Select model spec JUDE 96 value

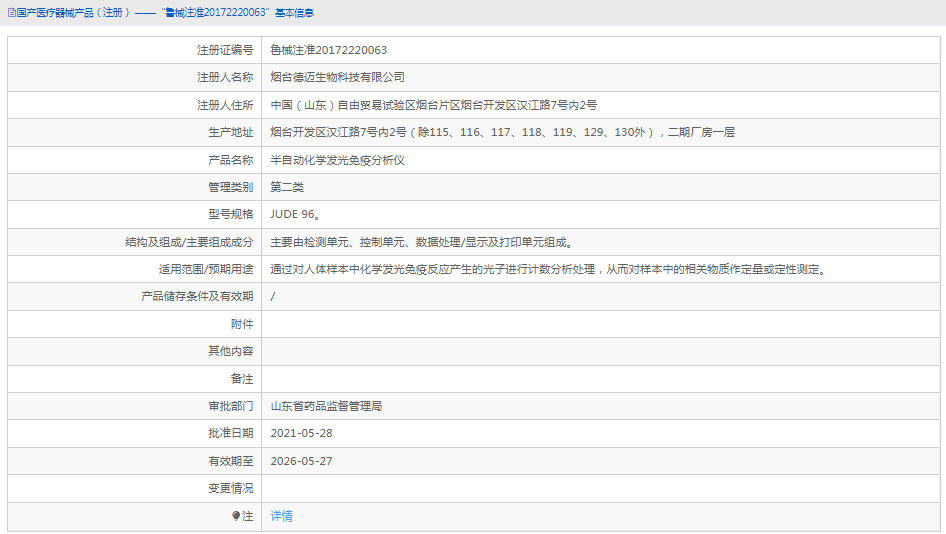(x=295, y=214)
